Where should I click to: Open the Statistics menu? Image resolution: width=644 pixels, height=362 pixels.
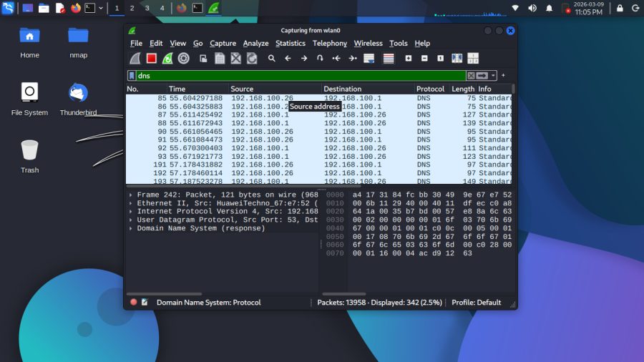click(x=290, y=44)
